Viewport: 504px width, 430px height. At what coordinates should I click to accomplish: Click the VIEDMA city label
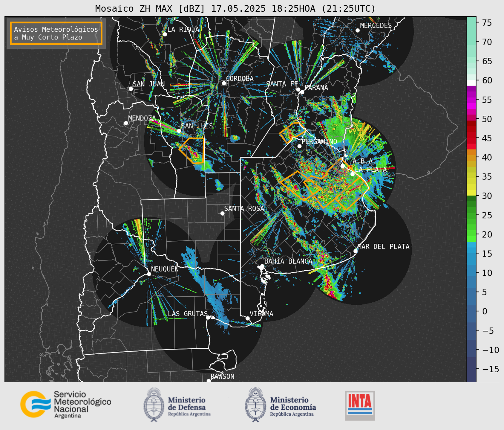click(261, 314)
